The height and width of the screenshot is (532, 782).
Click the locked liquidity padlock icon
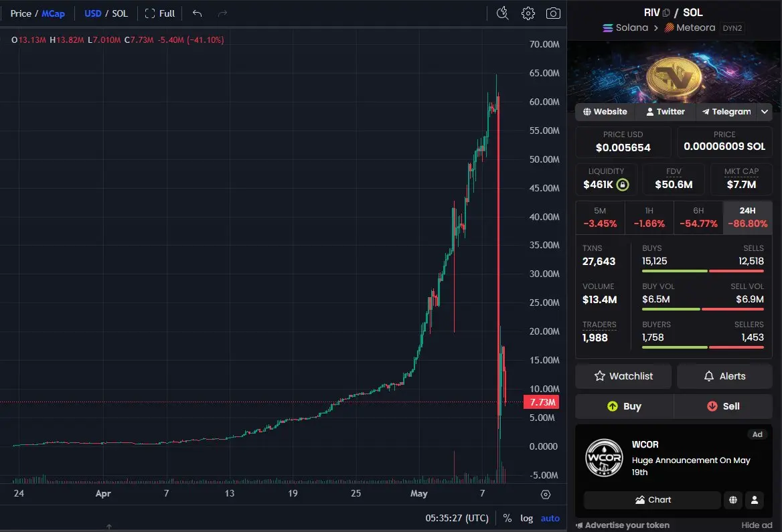pyautogui.click(x=623, y=185)
